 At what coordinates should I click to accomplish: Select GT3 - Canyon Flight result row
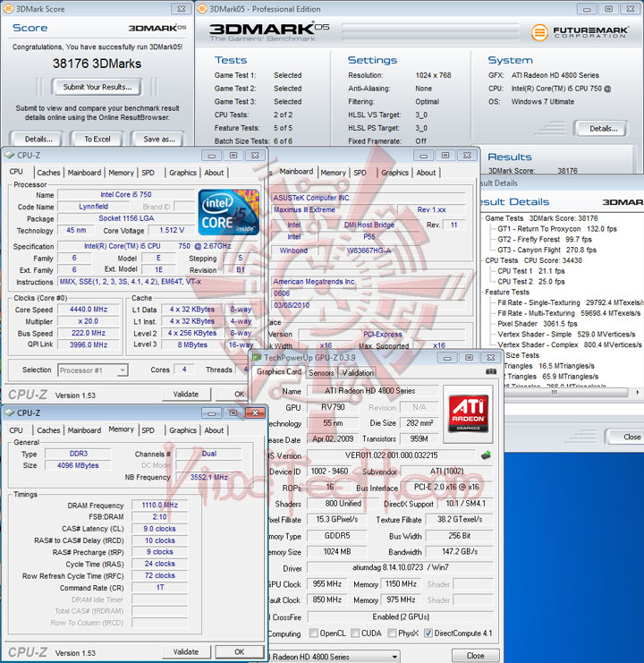click(x=547, y=250)
